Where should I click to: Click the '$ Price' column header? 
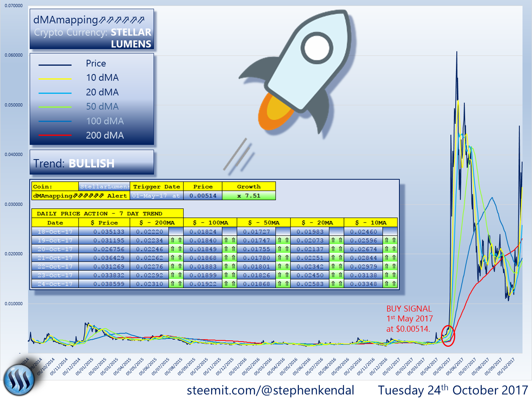(x=104, y=223)
